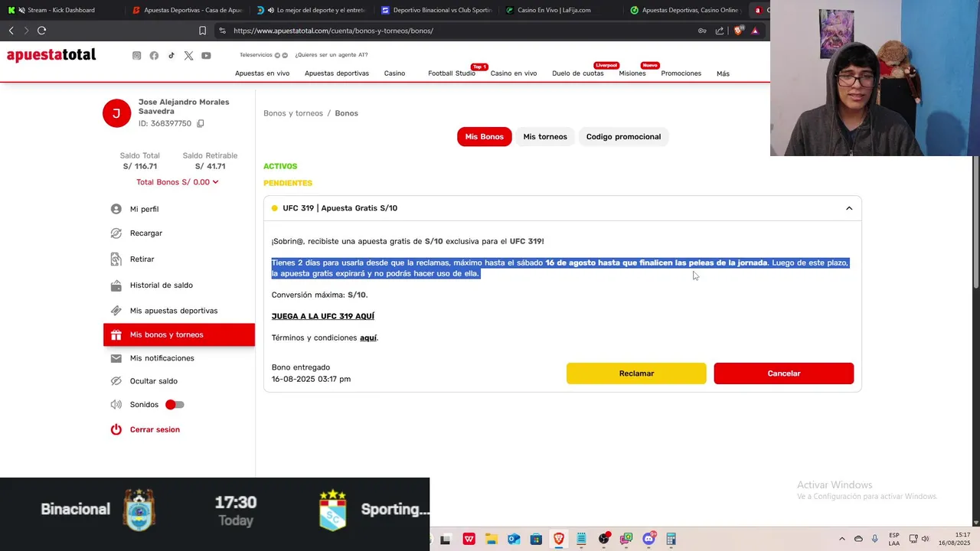This screenshot has width=980, height=551.
Task: Collapse the UFC 319 Apuesta Gratis bonus panel
Action: (849, 208)
